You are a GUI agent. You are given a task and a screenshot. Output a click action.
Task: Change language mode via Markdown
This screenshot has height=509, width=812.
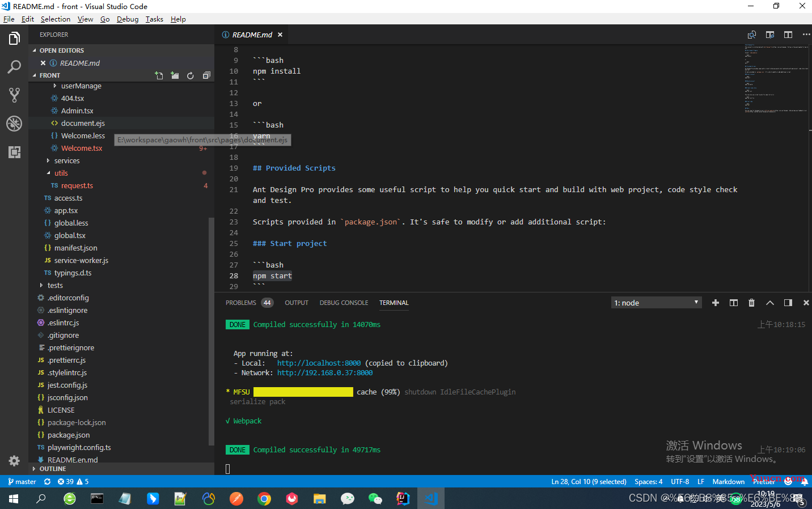coord(728,481)
